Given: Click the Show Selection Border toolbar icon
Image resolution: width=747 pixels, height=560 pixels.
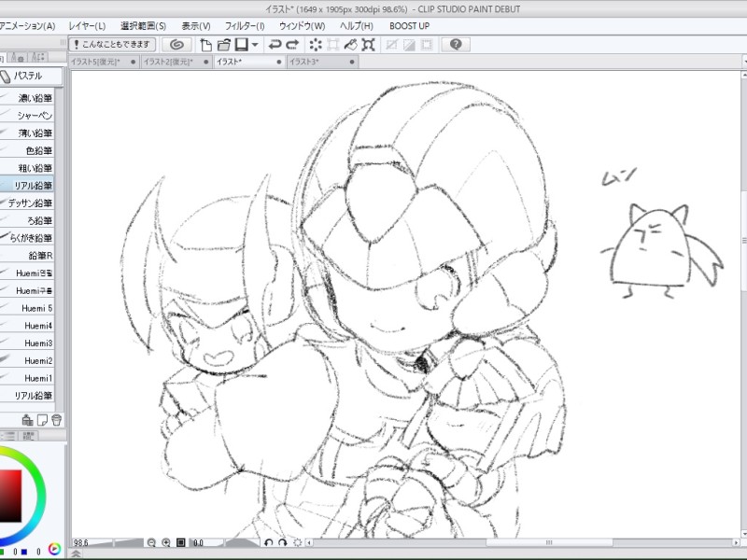Looking at the screenshot, I should [427, 45].
